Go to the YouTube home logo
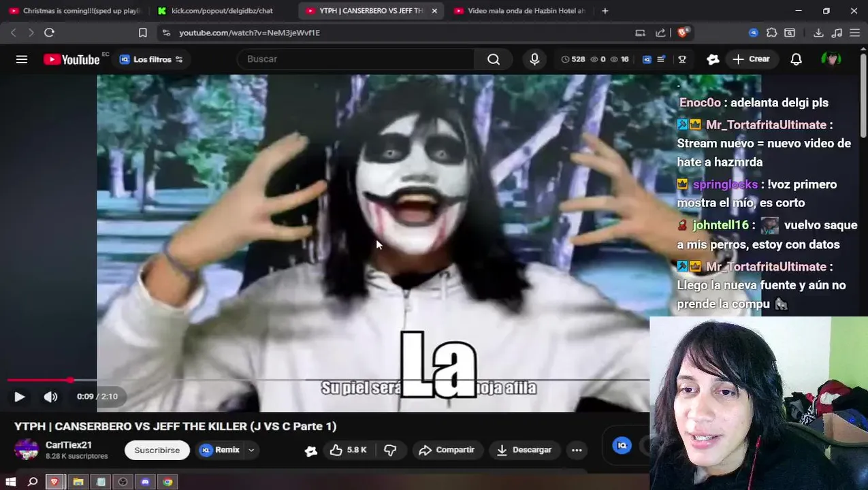The image size is (868, 490). point(71,59)
